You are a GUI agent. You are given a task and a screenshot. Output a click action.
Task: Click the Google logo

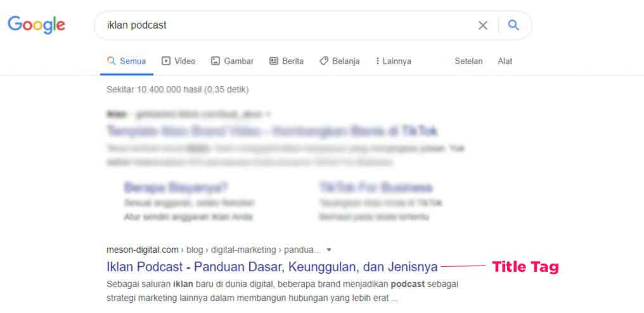point(37,25)
